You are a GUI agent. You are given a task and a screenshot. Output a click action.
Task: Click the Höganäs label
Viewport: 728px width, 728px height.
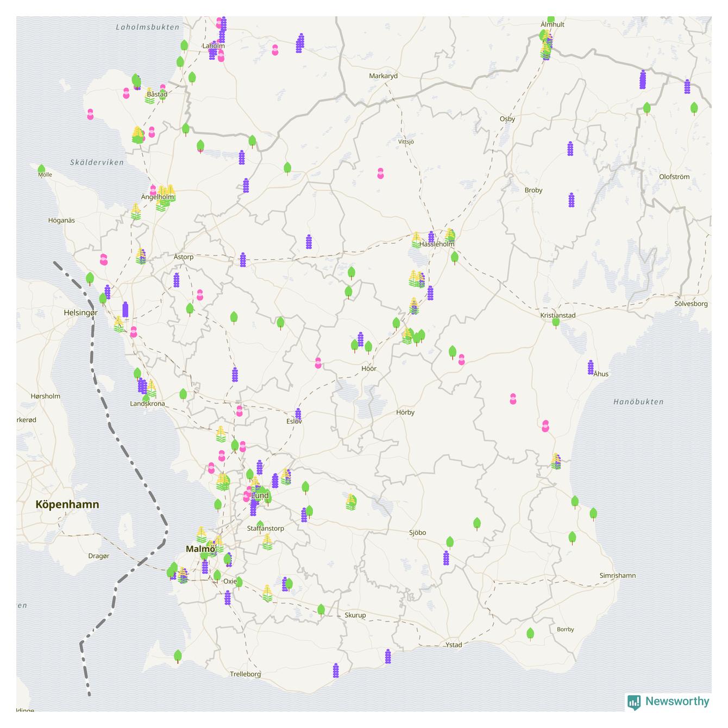(61, 220)
